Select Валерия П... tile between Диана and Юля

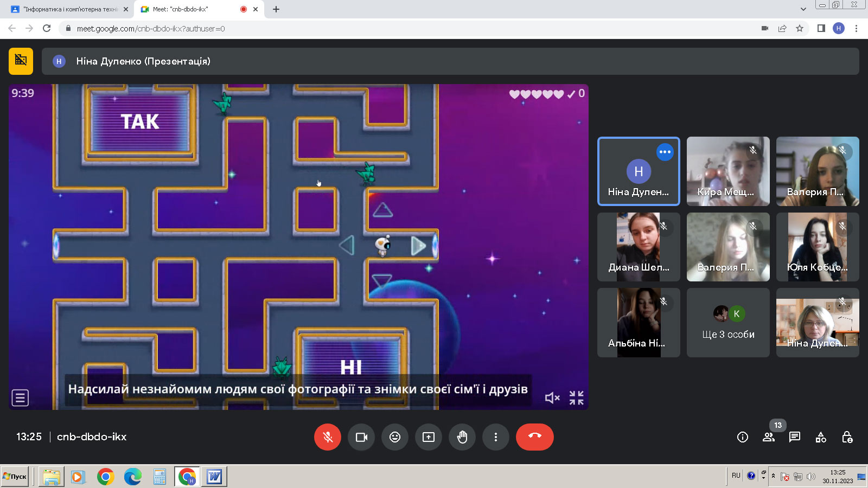728,247
